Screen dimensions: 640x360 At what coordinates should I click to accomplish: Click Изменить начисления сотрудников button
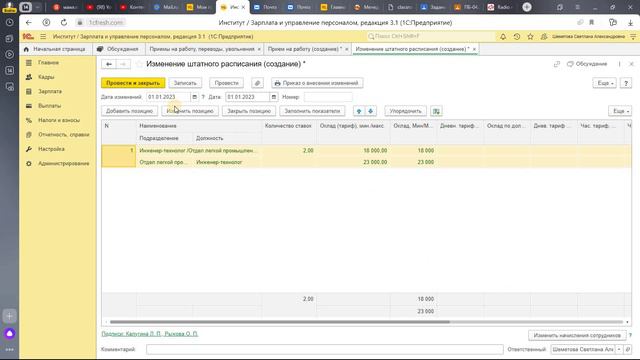(577, 336)
